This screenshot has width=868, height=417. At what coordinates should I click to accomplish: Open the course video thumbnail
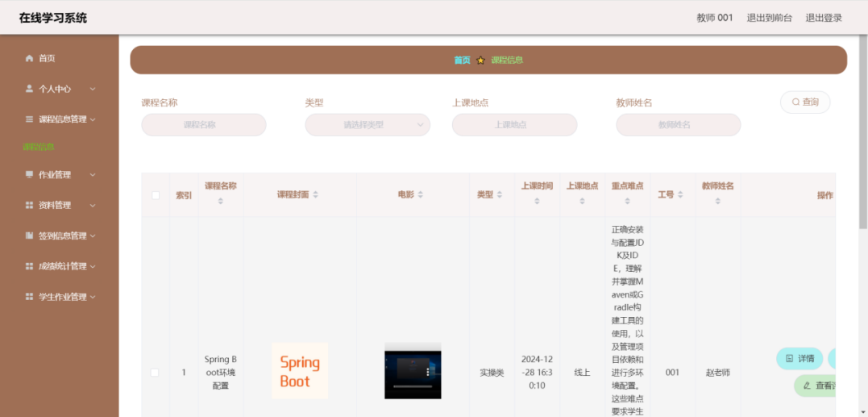413,370
